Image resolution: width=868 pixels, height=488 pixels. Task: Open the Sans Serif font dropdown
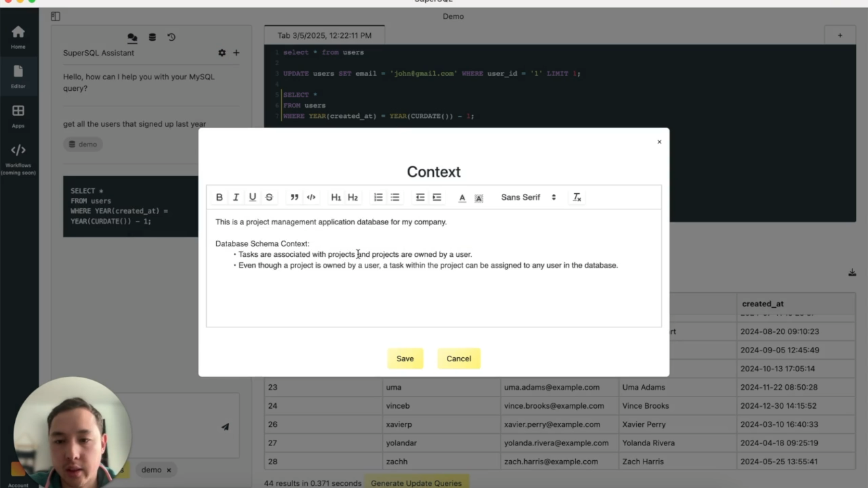528,197
